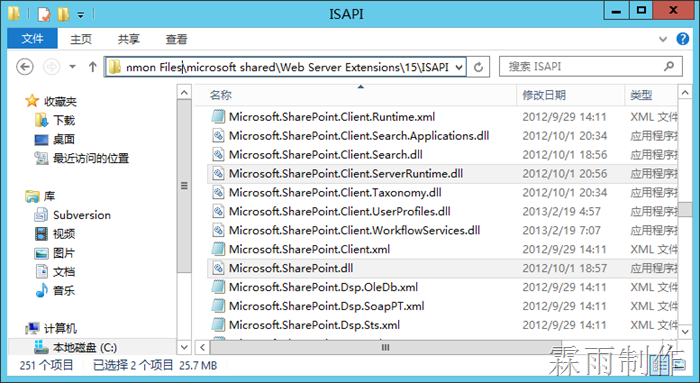The width and height of the screenshot is (700, 383).
Task: Select file name Microsoft.SharePoint.Client.UserProfiles.dll
Action: point(340,211)
